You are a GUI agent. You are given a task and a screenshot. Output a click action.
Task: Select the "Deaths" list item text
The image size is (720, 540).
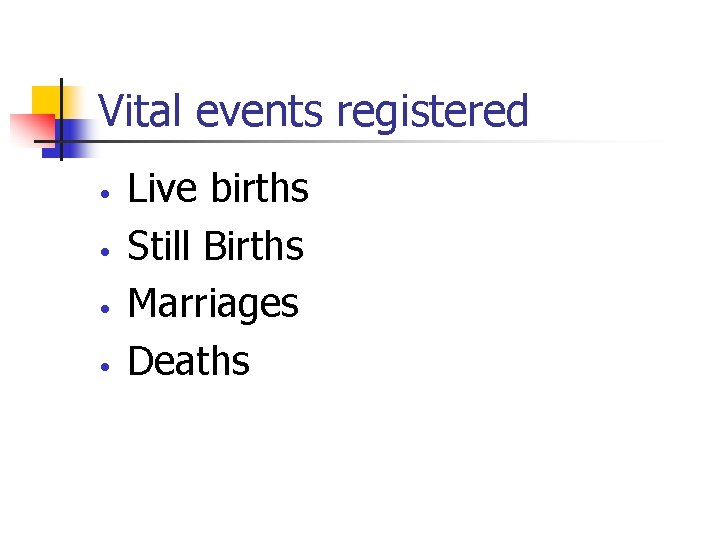[x=189, y=361]
